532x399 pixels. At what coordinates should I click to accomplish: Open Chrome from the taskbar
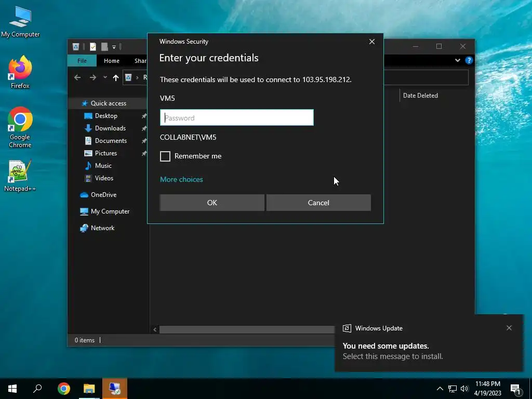(x=63, y=389)
